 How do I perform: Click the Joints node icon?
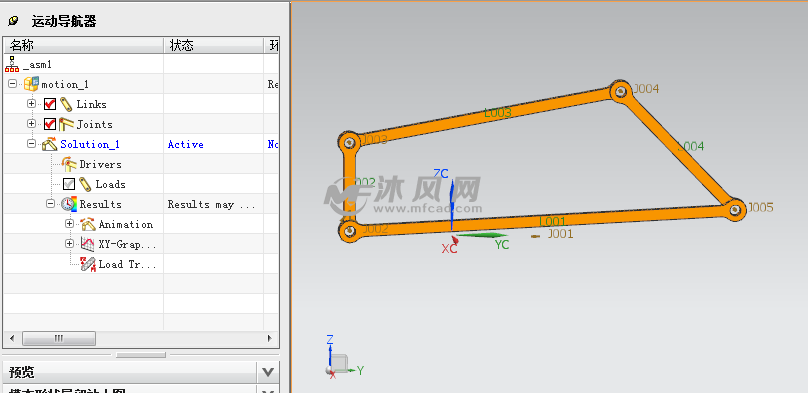coord(66,124)
